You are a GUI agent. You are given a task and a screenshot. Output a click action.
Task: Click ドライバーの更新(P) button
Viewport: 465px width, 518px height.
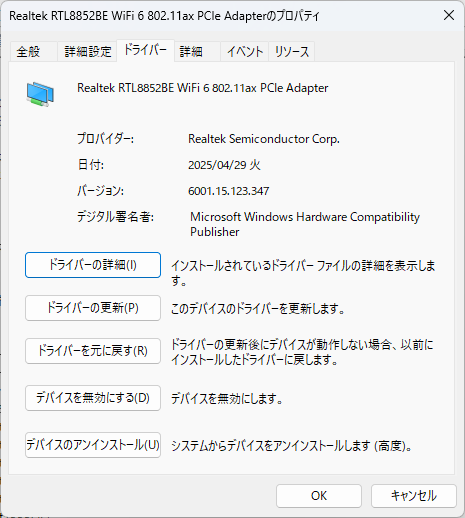point(93,308)
